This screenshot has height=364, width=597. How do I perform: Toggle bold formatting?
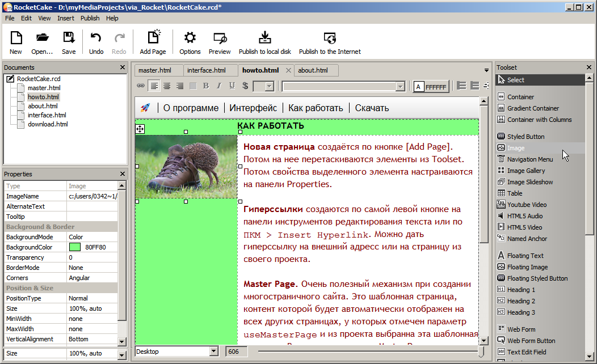click(206, 86)
